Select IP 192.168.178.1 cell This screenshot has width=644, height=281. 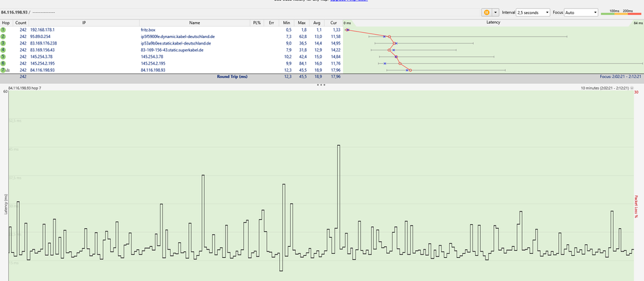pyautogui.click(x=43, y=30)
